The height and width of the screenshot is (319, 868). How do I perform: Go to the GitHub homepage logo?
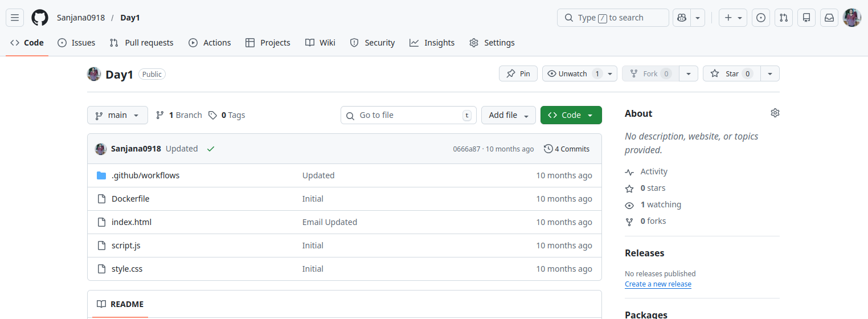(x=40, y=18)
